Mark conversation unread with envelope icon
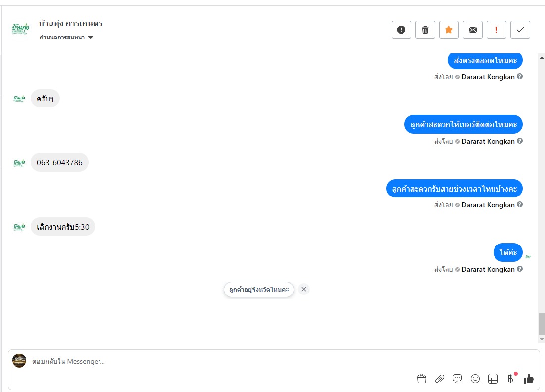The image size is (545, 392). 473,30
